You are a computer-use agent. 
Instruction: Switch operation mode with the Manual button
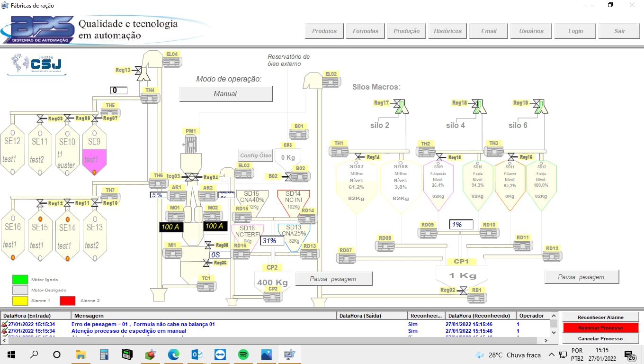225,94
